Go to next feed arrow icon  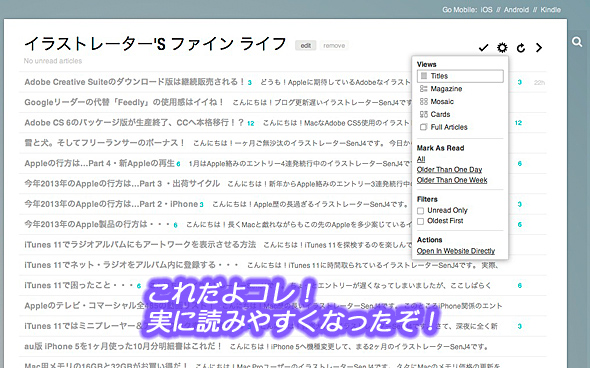pos(539,48)
